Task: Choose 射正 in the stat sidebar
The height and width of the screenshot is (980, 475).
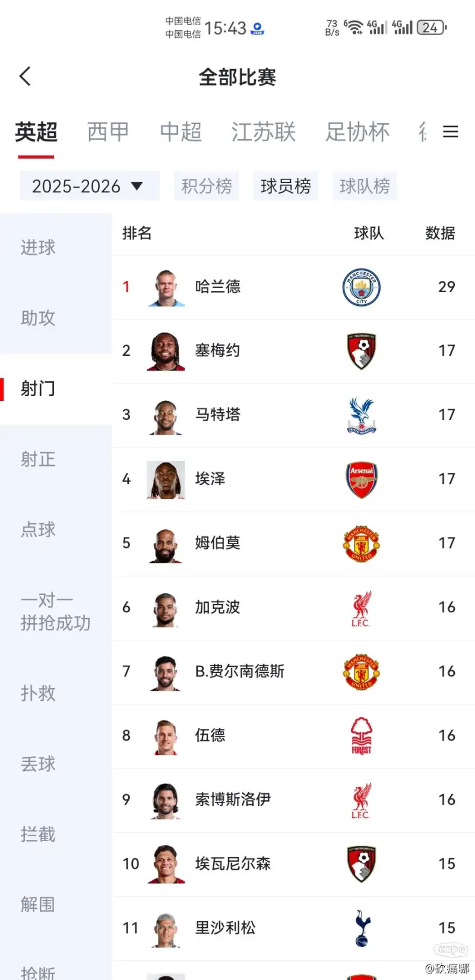Action: tap(38, 459)
